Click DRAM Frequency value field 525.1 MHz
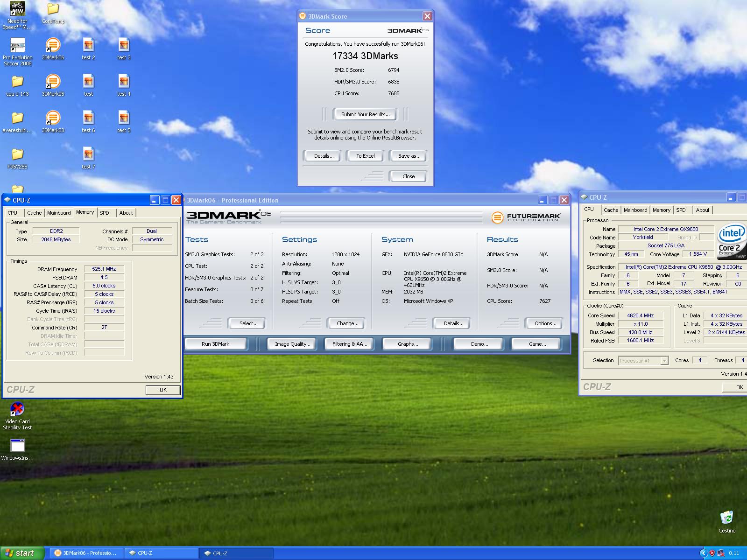This screenshot has width=747, height=560. point(104,269)
